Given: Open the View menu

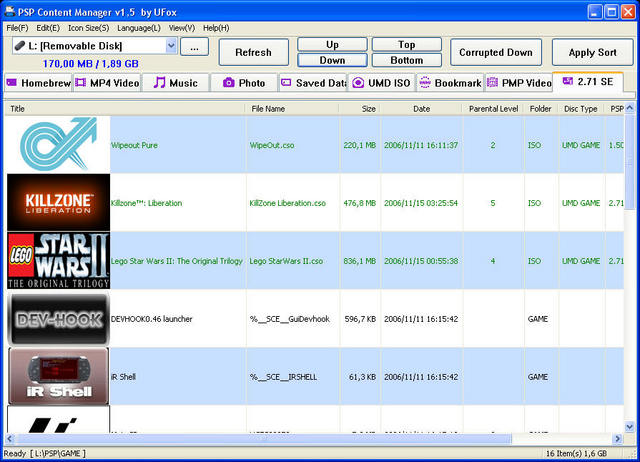Looking at the screenshot, I should [182, 28].
